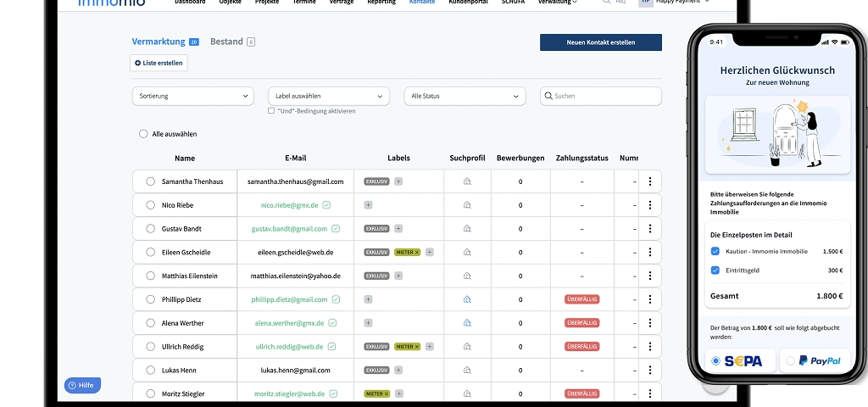Open the three-dot menu for Samantha Thenhaus
Image resolution: width=868 pixels, height=407 pixels.
(x=650, y=181)
